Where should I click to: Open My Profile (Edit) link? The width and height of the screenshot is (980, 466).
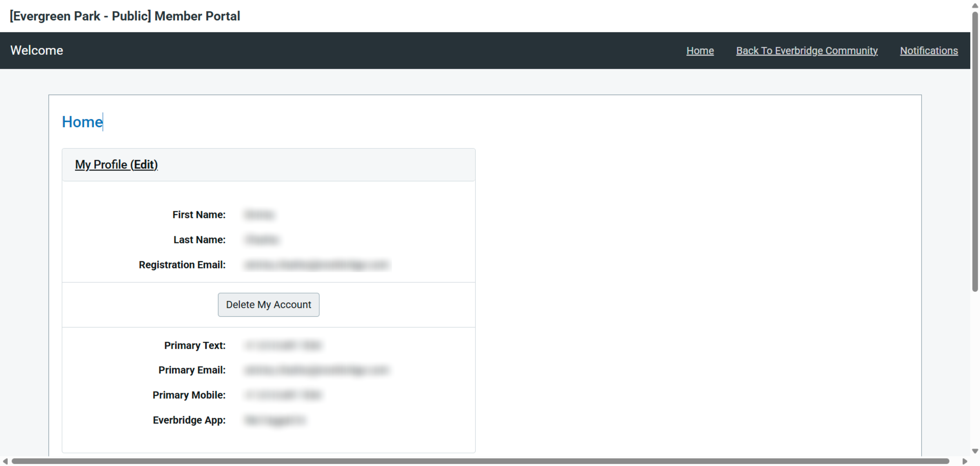point(116,165)
